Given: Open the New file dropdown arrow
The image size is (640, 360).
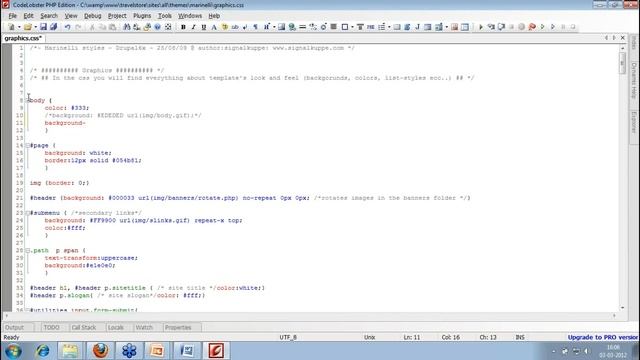Looking at the screenshot, I should tap(19, 27).
